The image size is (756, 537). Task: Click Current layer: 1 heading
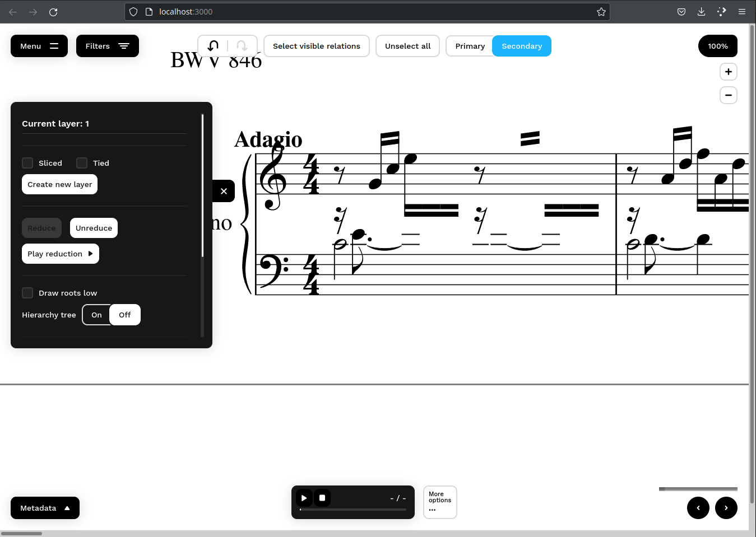(x=55, y=124)
